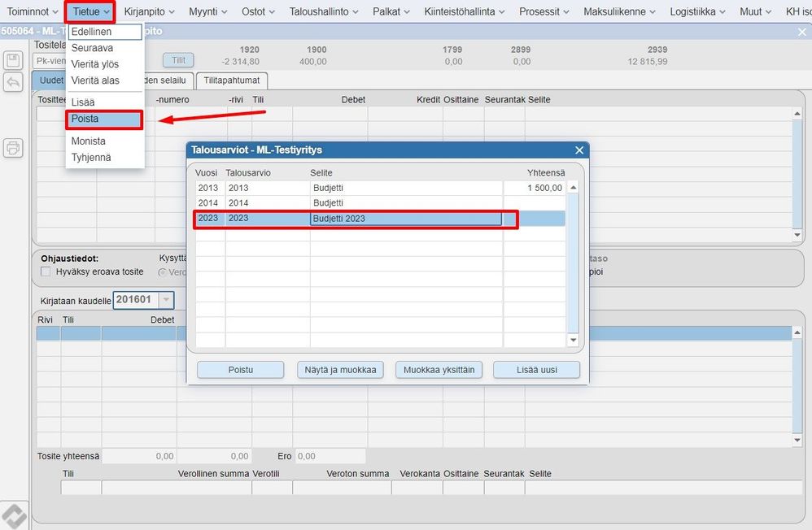The image size is (812, 530).
Task: Open the Kirjanpito menu dropdown
Action: pos(149,11)
